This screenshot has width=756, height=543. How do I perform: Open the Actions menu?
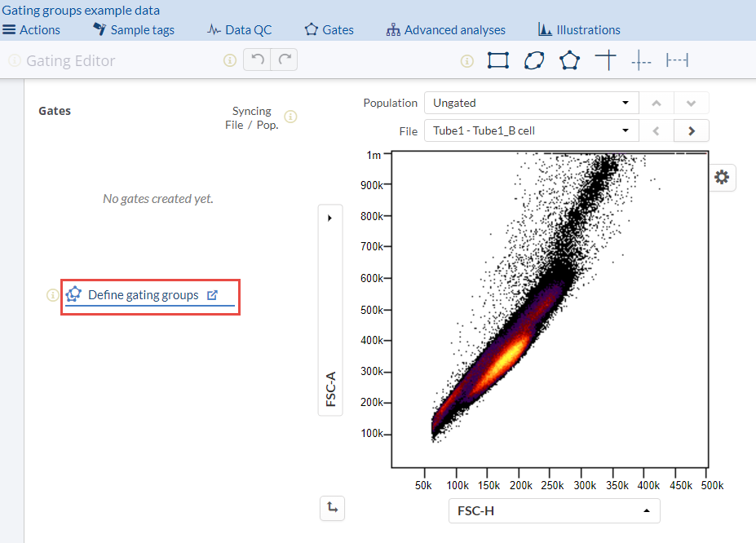point(32,29)
